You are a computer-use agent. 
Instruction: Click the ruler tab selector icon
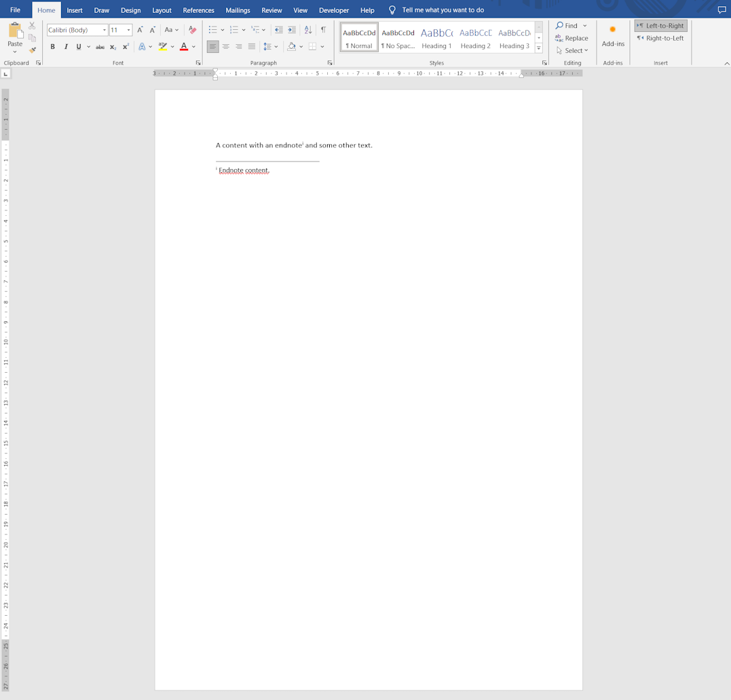[5, 74]
